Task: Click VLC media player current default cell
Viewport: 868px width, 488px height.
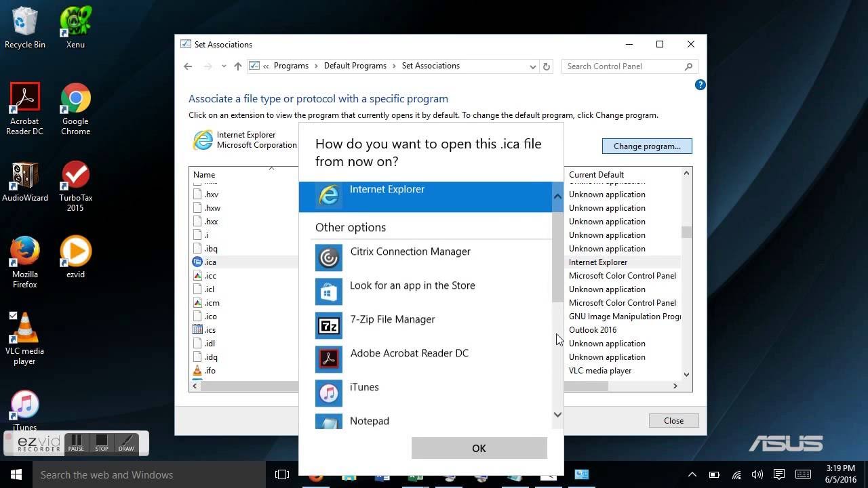Action: (600, 371)
